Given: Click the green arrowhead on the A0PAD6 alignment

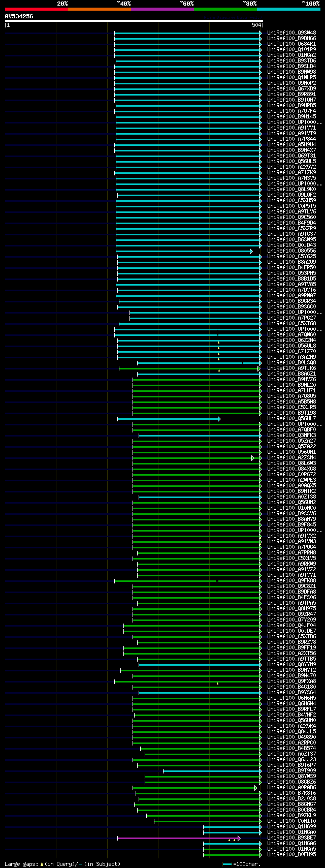Looking at the screenshot, I should click(x=256, y=788).
